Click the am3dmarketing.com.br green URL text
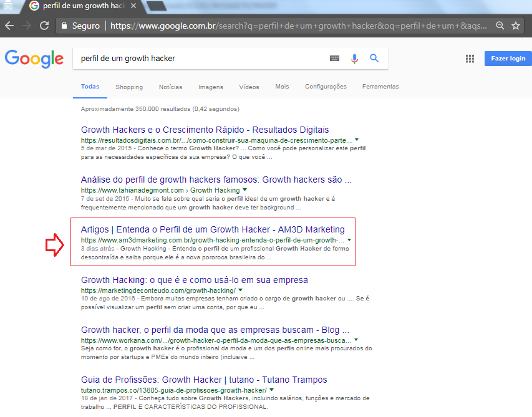Image resolution: width=532 pixels, height=417 pixels. (x=213, y=241)
